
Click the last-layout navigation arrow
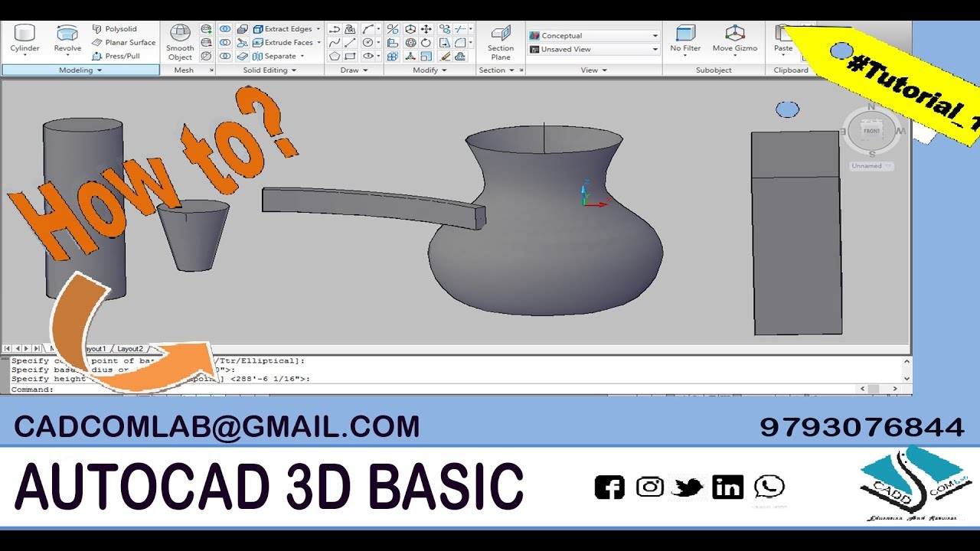point(38,349)
